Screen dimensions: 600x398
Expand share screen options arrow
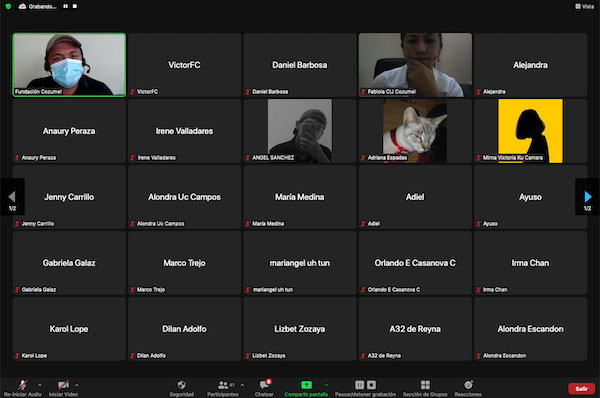(326, 385)
